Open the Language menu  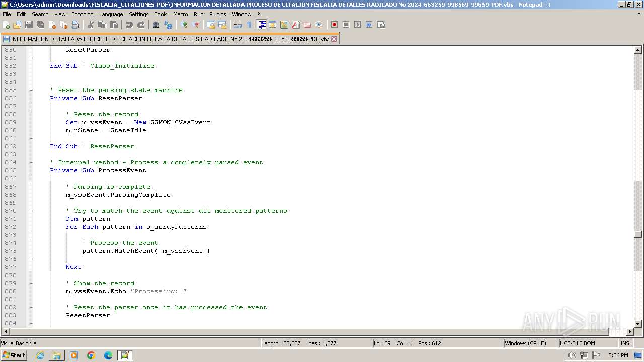point(111,14)
